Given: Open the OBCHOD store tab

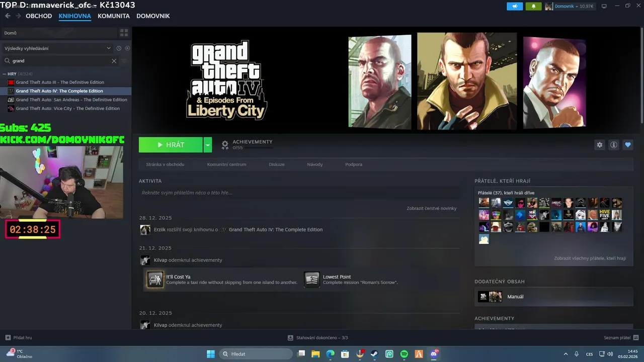Looking at the screenshot, I should click(39, 16).
